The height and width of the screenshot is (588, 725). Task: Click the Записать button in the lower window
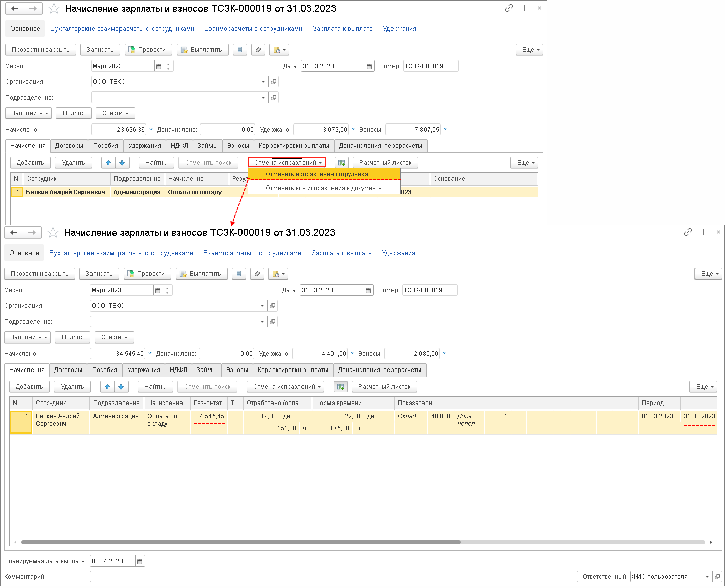pyautogui.click(x=99, y=274)
